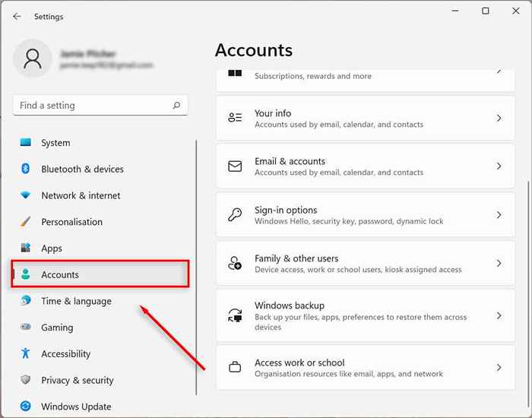Click the Microsoft tiles icon beside Subscriptions
Screen dimensions: 532x418
tap(235, 73)
